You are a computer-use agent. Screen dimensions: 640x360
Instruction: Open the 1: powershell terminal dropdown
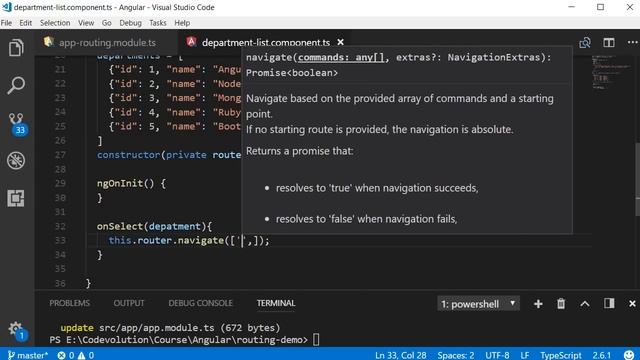478,304
